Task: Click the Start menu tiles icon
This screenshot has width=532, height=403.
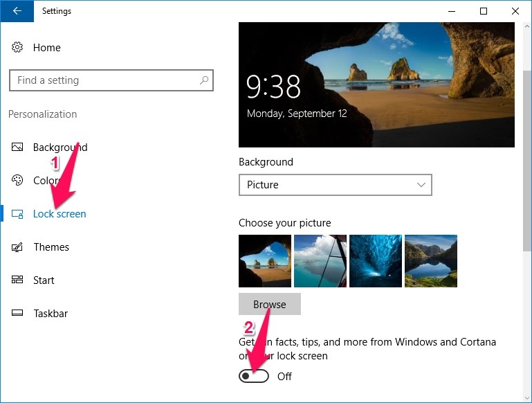Action: pyautogui.click(x=17, y=280)
